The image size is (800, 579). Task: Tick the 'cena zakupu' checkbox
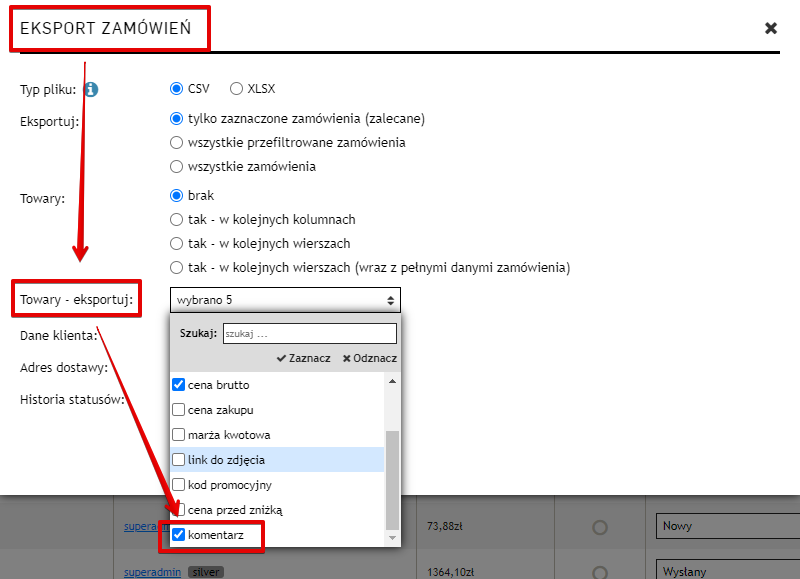click(x=179, y=409)
